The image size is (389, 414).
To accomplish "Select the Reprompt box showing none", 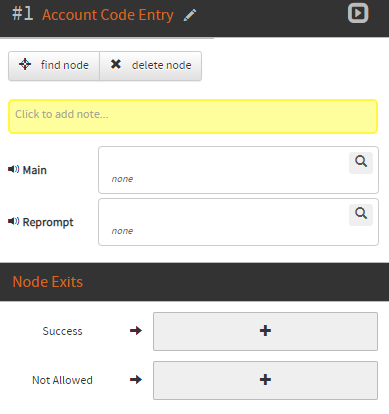I will [x=238, y=222].
